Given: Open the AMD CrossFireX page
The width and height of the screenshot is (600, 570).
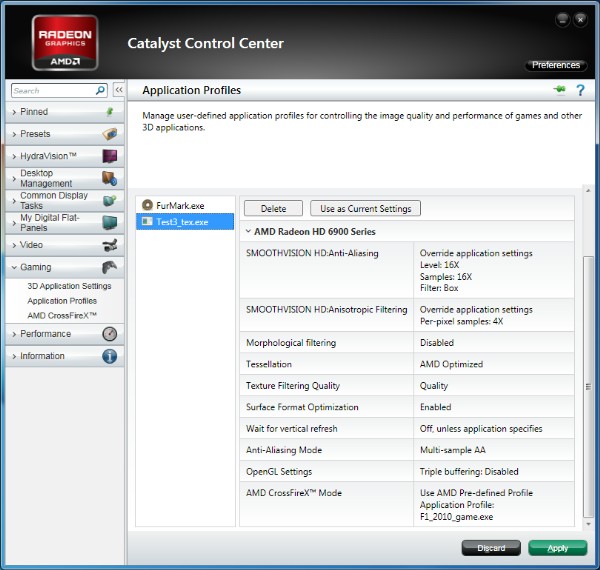Looking at the screenshot, I should (x=62, y=316).
